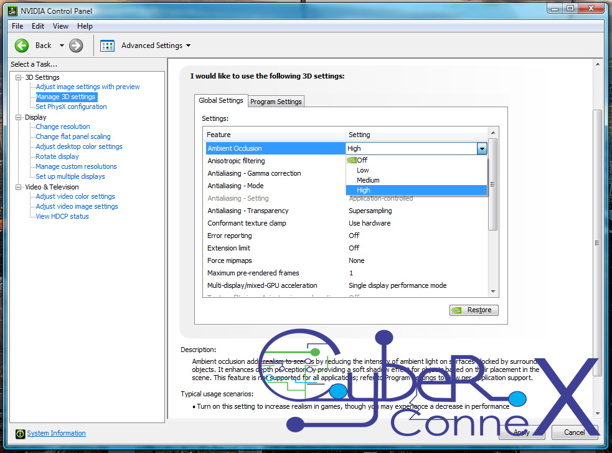Collapse the 3D Settings tree node
Image resolution: width=612 pixels, height=453 pixels.
point(18,77)
